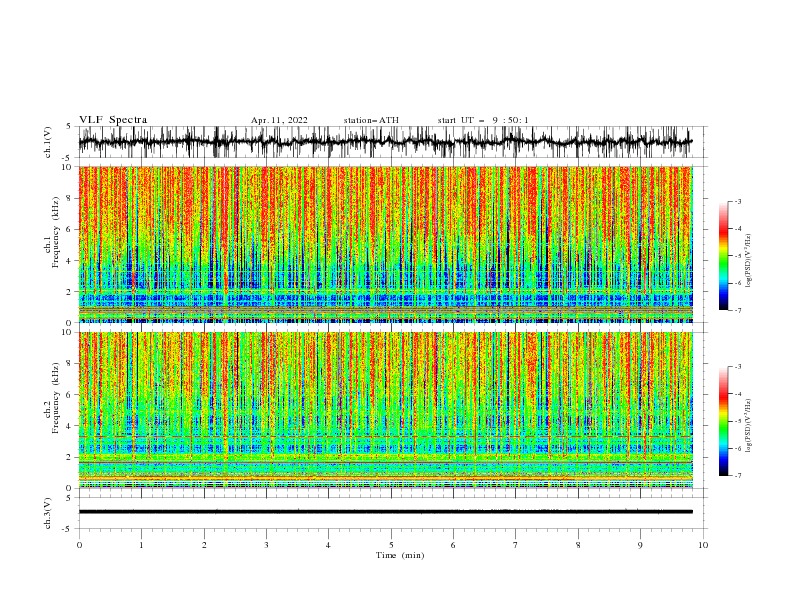Click the ch.1 voltage waveform trace
Viewport: 792px width, 612px height.
[385, 142]
